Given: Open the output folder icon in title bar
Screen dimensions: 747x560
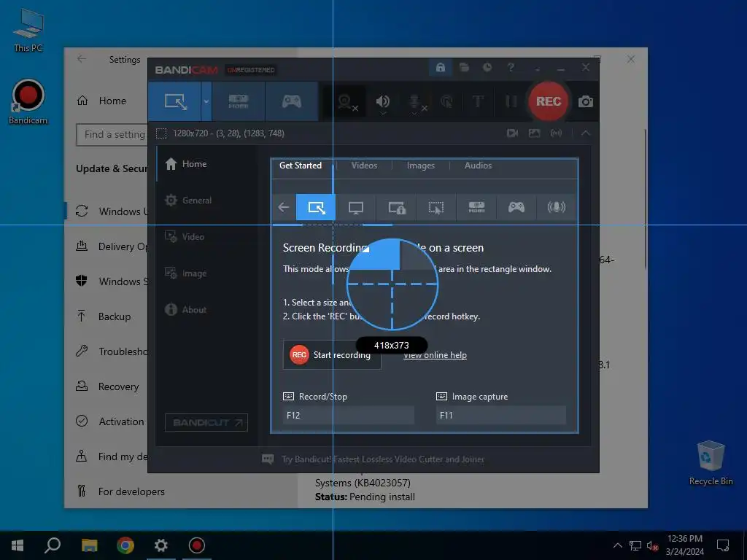Looking at the screenshot, I should click(x=464, y=68).
